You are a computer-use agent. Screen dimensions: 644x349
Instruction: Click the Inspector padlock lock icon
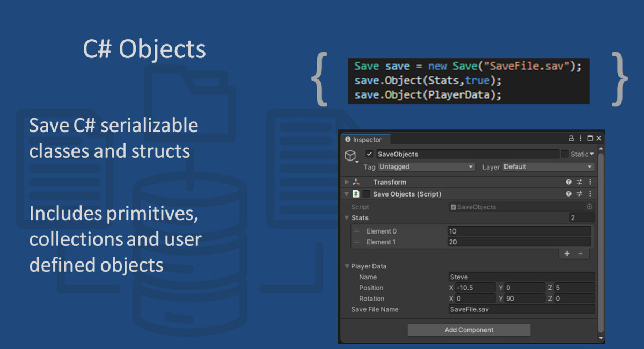[571, 139]
